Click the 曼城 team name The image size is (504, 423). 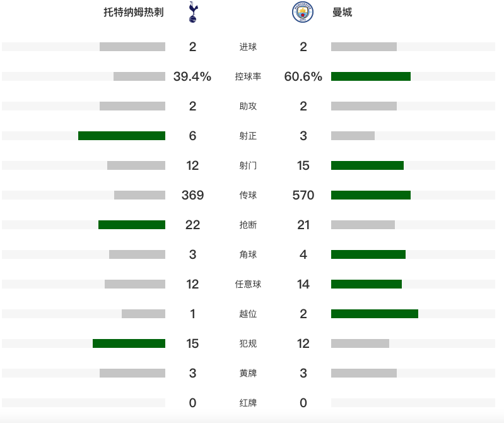point(342,12)
